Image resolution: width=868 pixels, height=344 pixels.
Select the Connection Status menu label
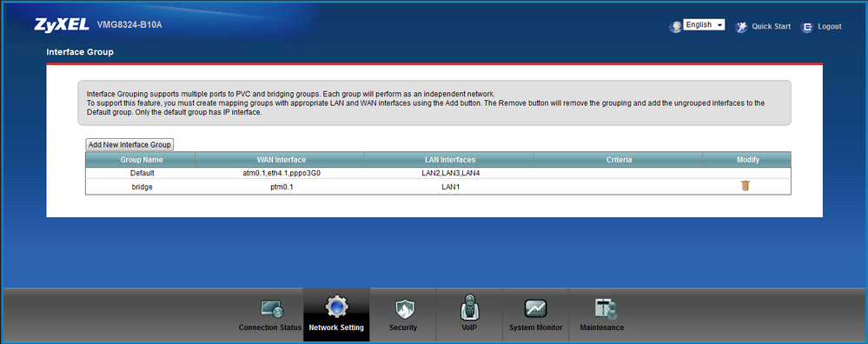pyautogui.click(x=270, y=327)
